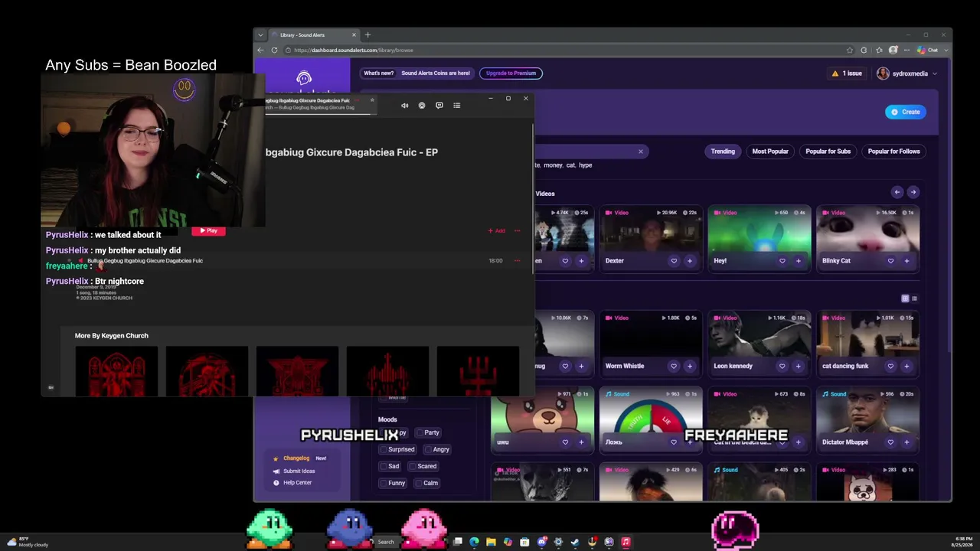Open the volume control in the music player

pyautogui.click(x=404, y=106)
